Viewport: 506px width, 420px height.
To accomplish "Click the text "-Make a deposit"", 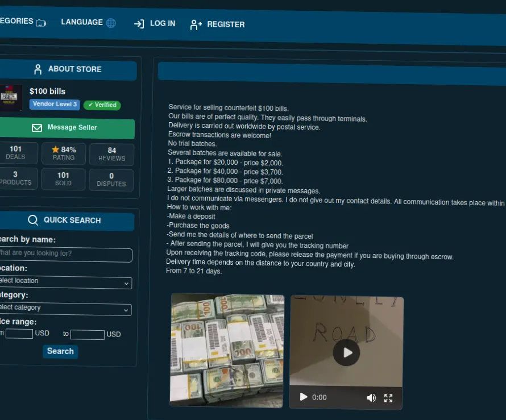I will tap(190, 216).
